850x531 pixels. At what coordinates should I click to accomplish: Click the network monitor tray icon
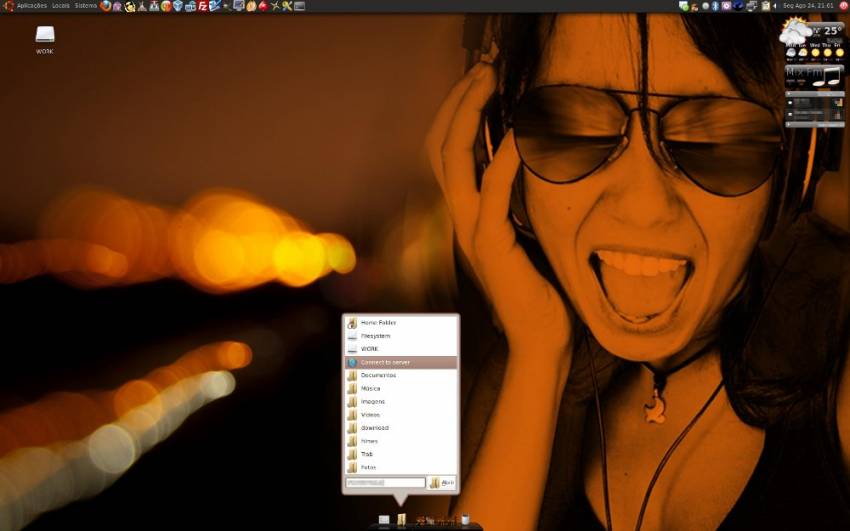point(751,6)
